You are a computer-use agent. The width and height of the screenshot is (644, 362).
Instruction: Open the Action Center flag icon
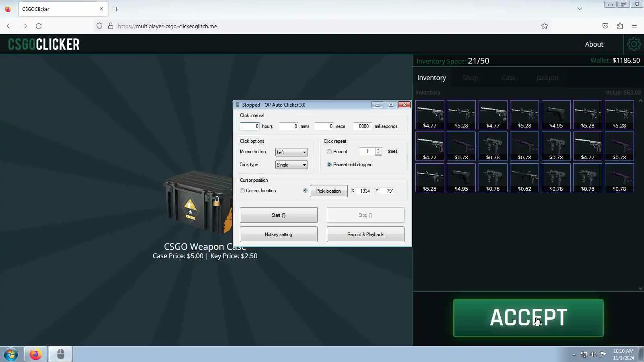pos(603,354)
